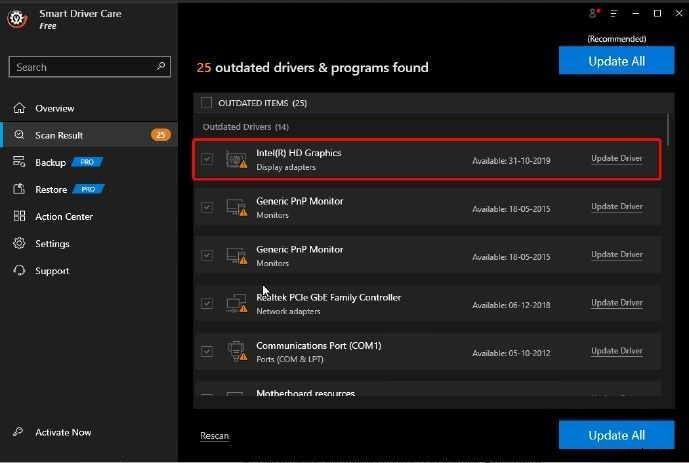The image size is (689, 463).
Task: Uncheck the Intel(R) HD Graphics checkbox
Action: (207, 159)
